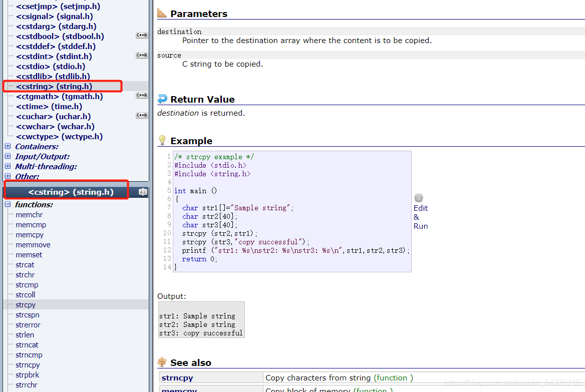Viewport: 585px width, 392px height.
Task: Select <cstring> (string.h) in the header tree
Action: click(x=54, y=87)
